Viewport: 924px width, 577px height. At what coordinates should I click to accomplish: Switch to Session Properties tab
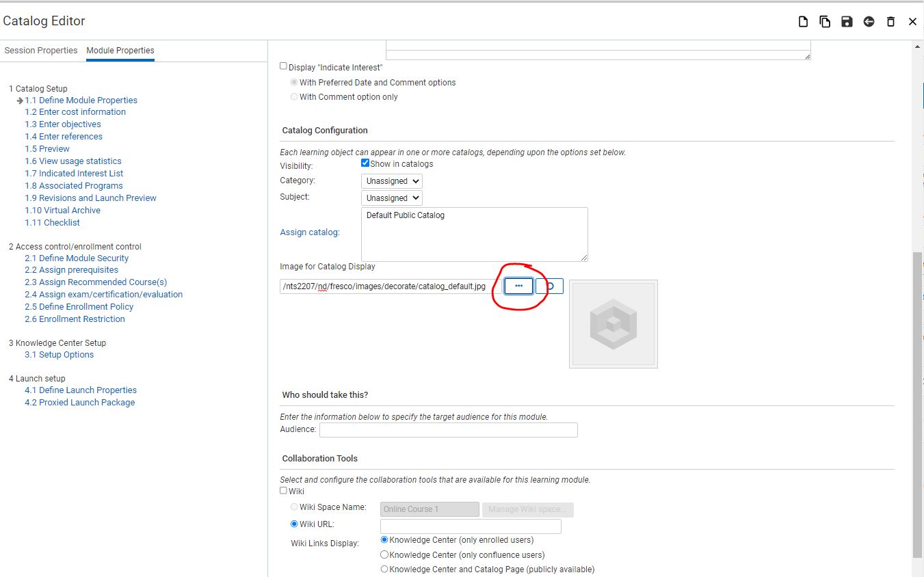(x=41, y=51)
